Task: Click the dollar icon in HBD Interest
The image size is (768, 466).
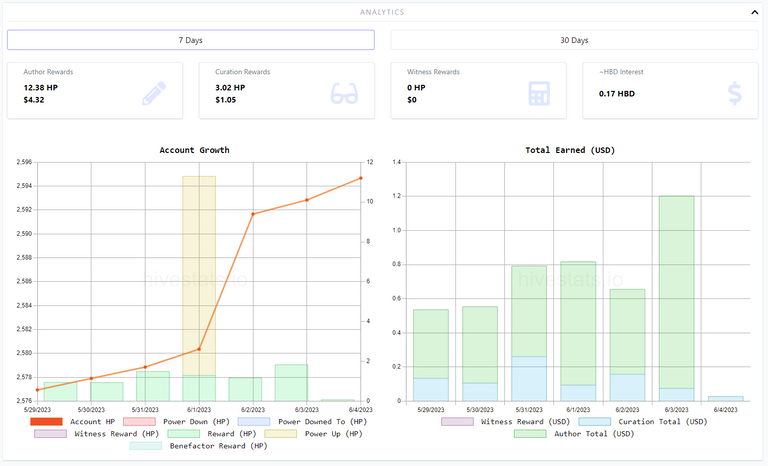Action: [735, 93]
